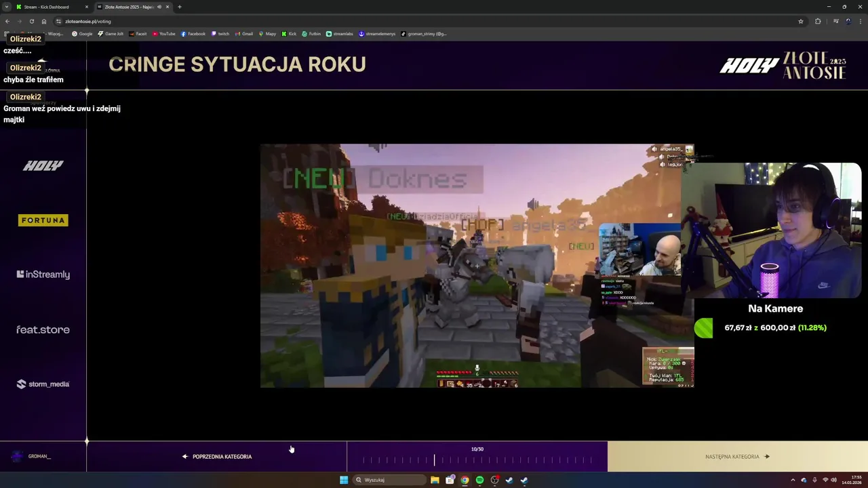This screenshot has height=488, width=868.
Task: Open the Facebook bookmark
Action: click(x=193, y=33)
